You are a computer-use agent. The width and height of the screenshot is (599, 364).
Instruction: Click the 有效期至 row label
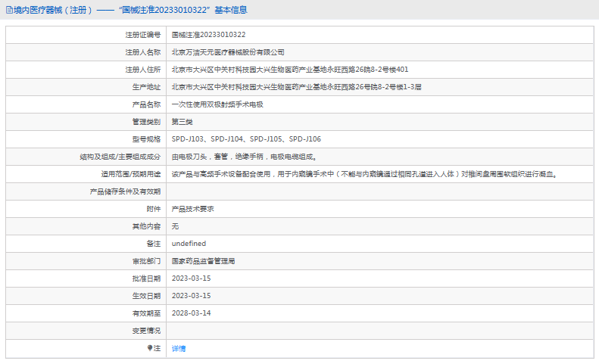[x=147, y=313]
